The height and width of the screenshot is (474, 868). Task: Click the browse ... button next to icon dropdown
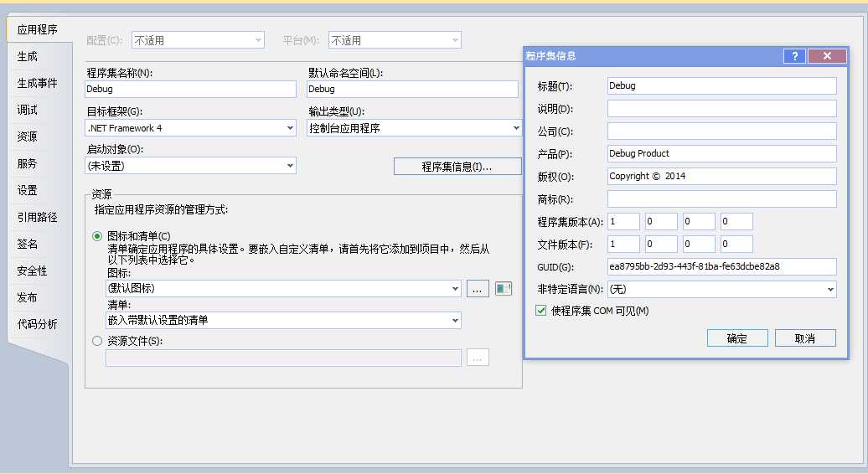click(x=478, y=289)
